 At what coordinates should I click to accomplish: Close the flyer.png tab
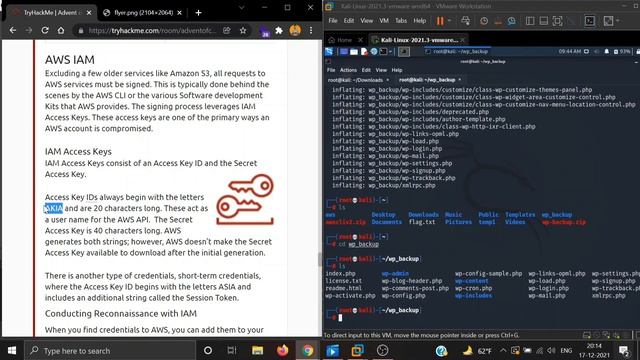tap(179, 13)
